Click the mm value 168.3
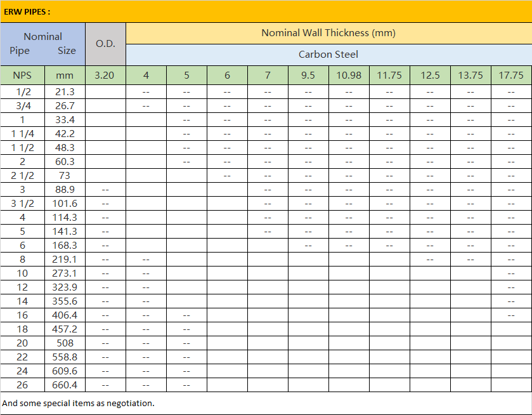This screenshot has height=415, width=532. [65, 245]
